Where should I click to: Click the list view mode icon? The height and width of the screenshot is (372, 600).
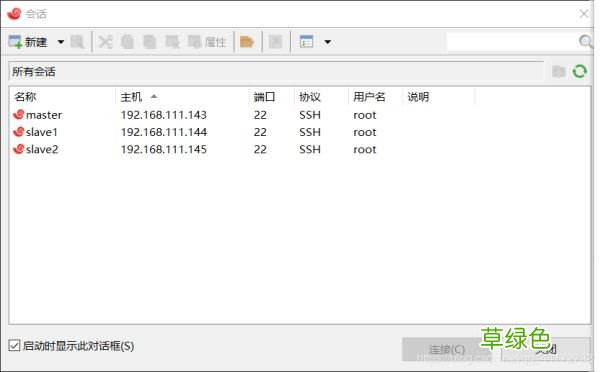pyautogui.click(x=306, y=42)
